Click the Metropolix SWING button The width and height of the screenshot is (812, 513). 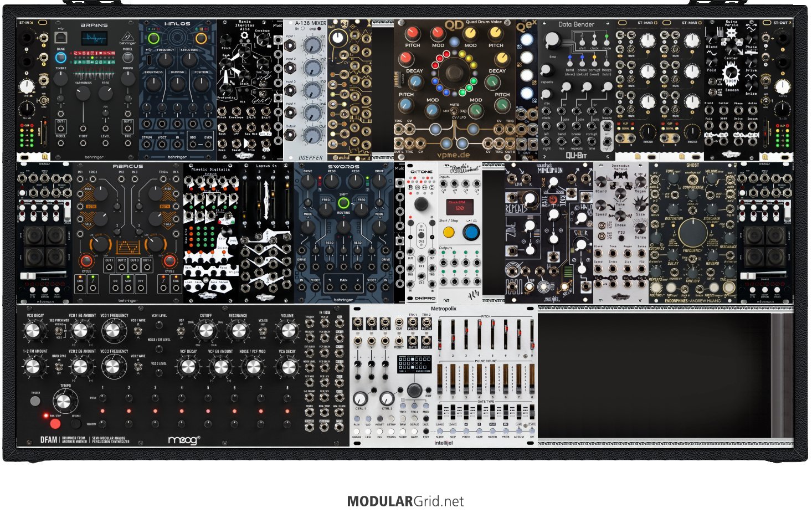(391, 432)
